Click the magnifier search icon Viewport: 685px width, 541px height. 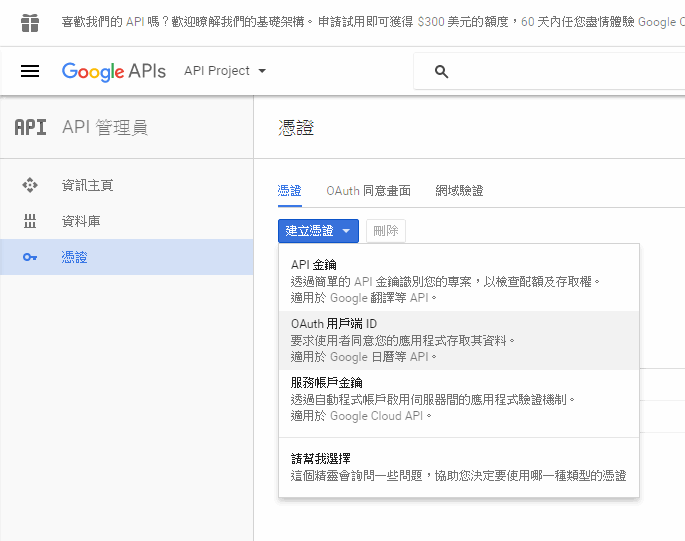coord(441,72)
